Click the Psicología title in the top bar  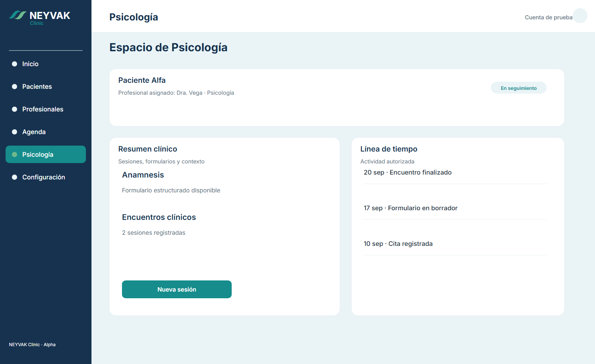[134, 17]
